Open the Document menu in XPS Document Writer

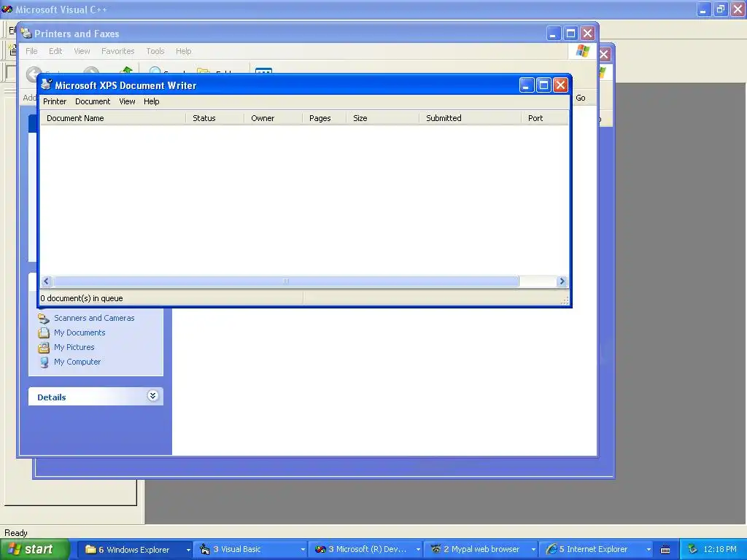pyautogui.click(x=93, y=101)
